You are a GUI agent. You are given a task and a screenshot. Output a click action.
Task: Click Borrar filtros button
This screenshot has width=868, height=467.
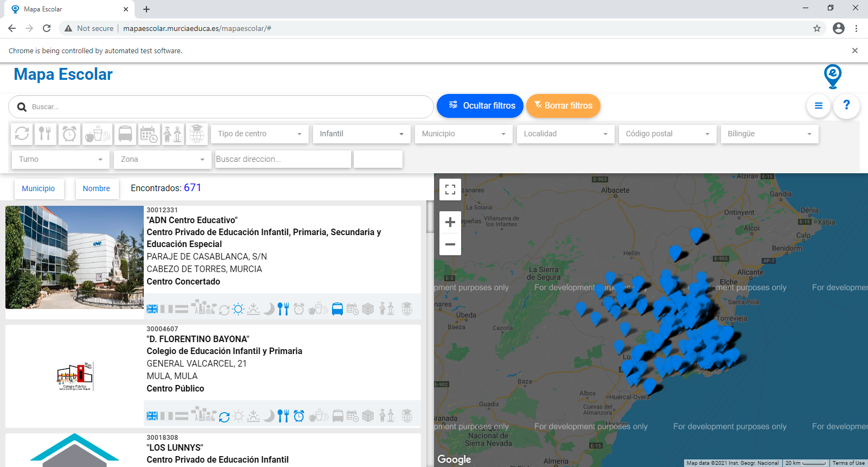[563, 106]
